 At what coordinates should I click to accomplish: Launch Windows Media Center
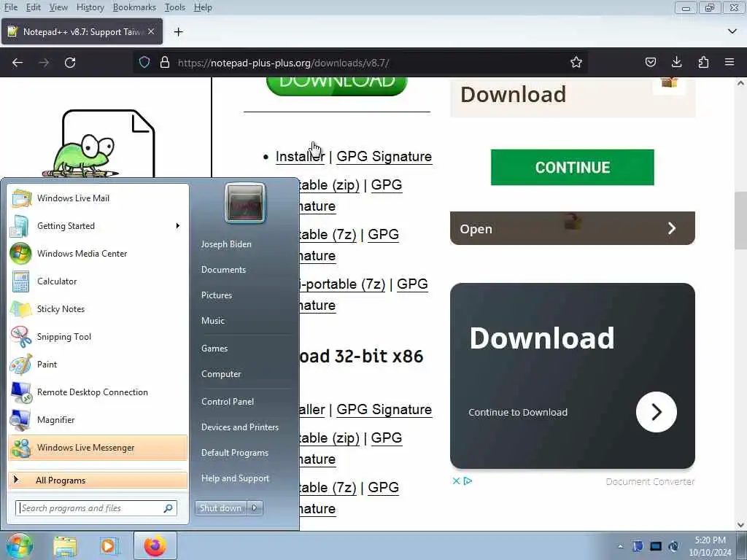[x=98, y=253]
